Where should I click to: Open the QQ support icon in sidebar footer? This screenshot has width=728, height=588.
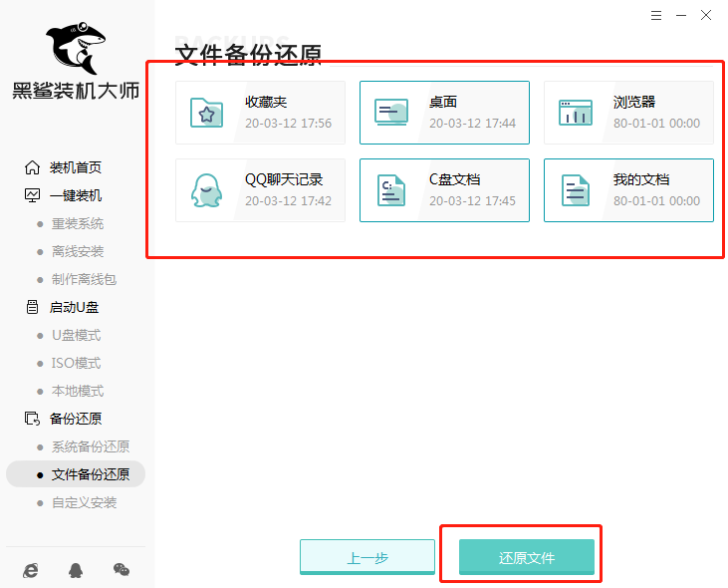click(76, 569)
